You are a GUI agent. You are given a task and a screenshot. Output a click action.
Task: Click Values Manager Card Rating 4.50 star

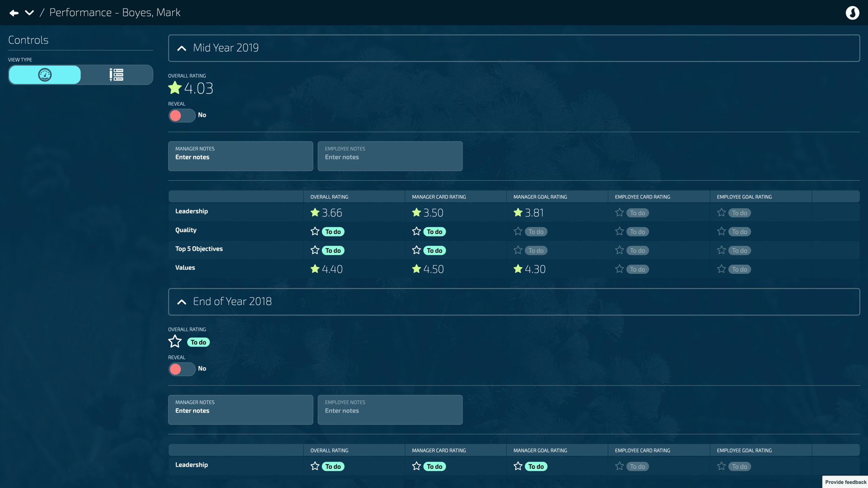point(417,269)
